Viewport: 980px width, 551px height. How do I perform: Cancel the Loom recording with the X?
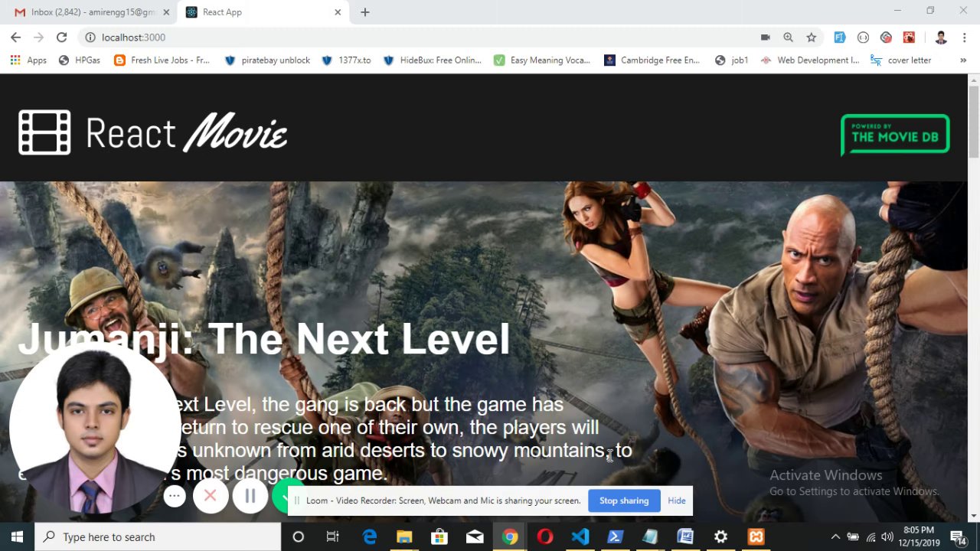pos(211,496)
